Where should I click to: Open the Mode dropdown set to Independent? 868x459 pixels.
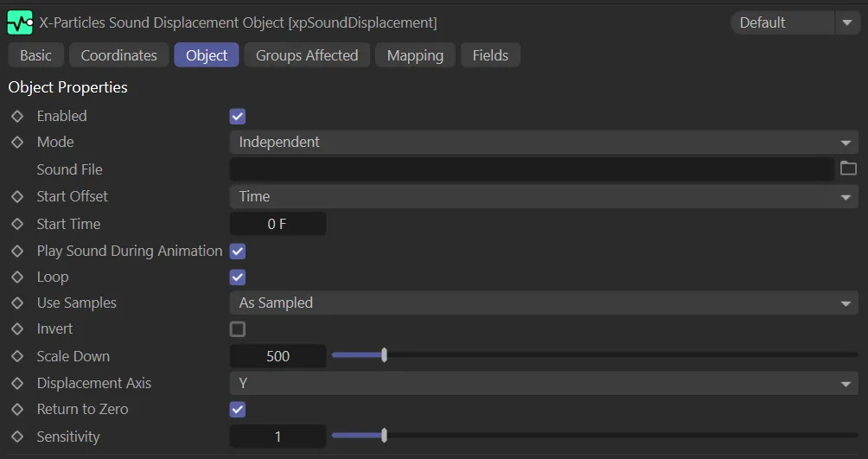pyautogui.click(x=543, y=142)
